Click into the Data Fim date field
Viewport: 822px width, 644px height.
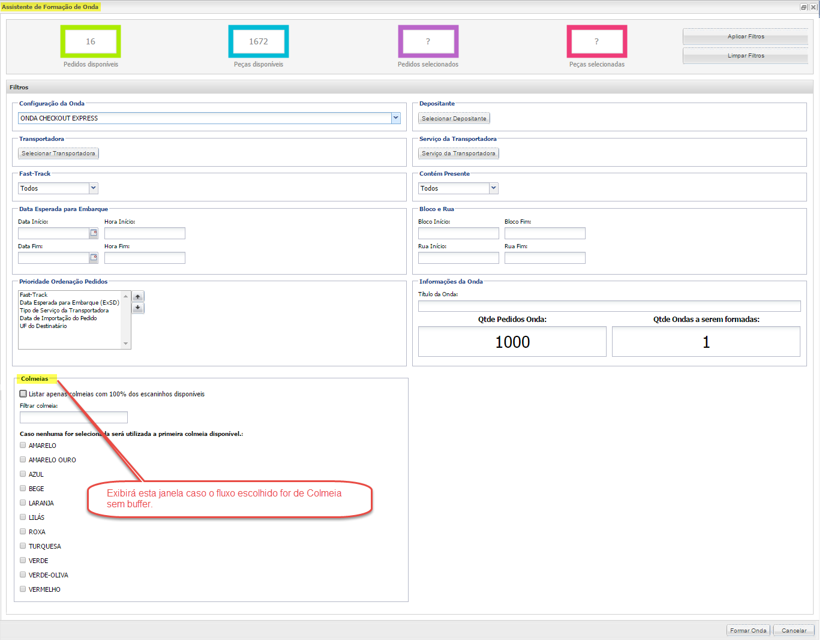[54, 258]
